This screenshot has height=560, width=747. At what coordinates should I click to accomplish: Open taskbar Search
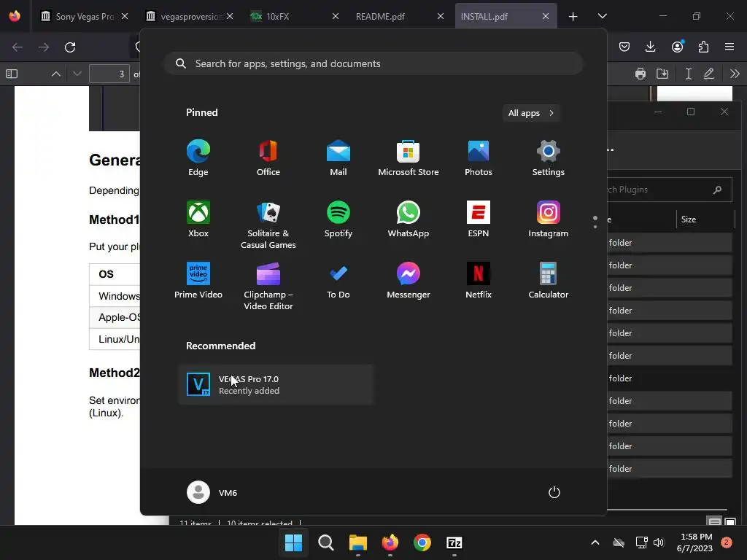point(326,542)
